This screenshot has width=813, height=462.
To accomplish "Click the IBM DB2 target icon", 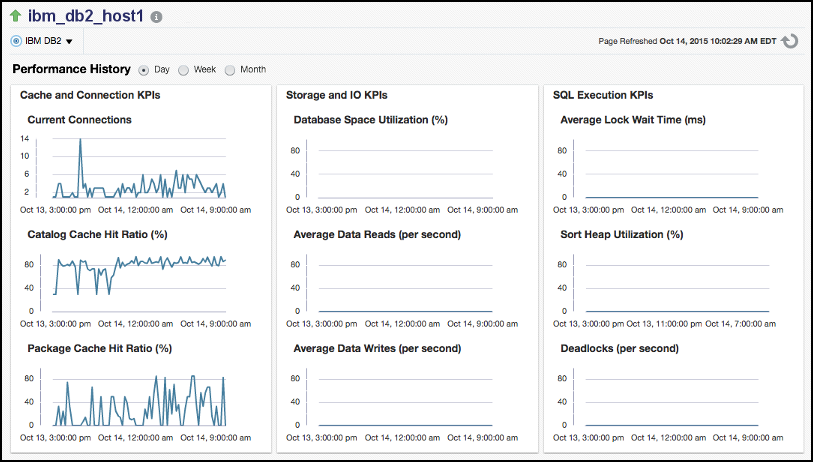I will (x=16, y=41).
